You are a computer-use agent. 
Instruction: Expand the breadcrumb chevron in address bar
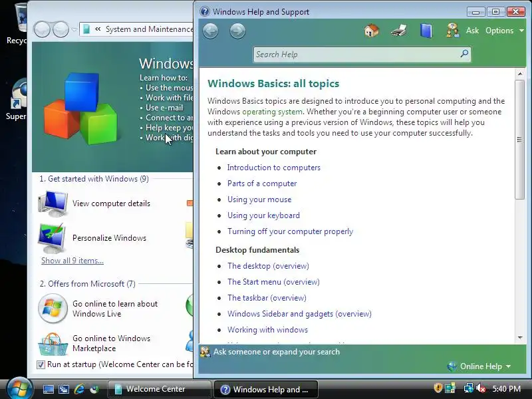tap(98, 29)
